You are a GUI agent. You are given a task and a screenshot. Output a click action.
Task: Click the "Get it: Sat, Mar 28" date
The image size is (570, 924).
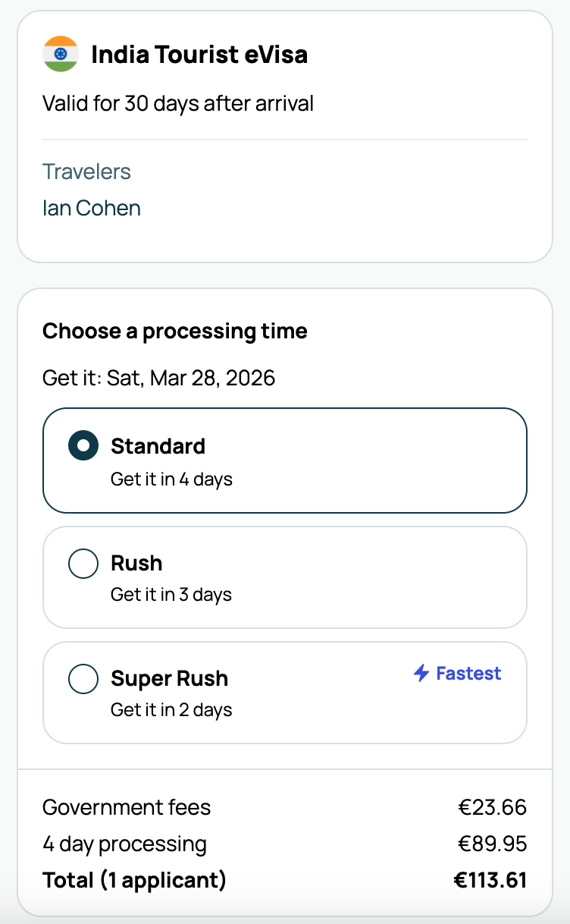pyautogui.click(x=158, y=377)
